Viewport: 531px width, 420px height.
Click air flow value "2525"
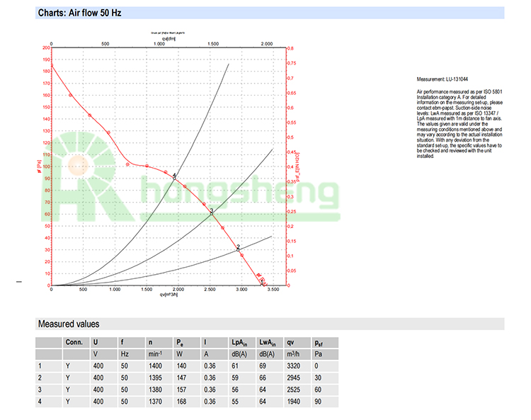[294, 390]
